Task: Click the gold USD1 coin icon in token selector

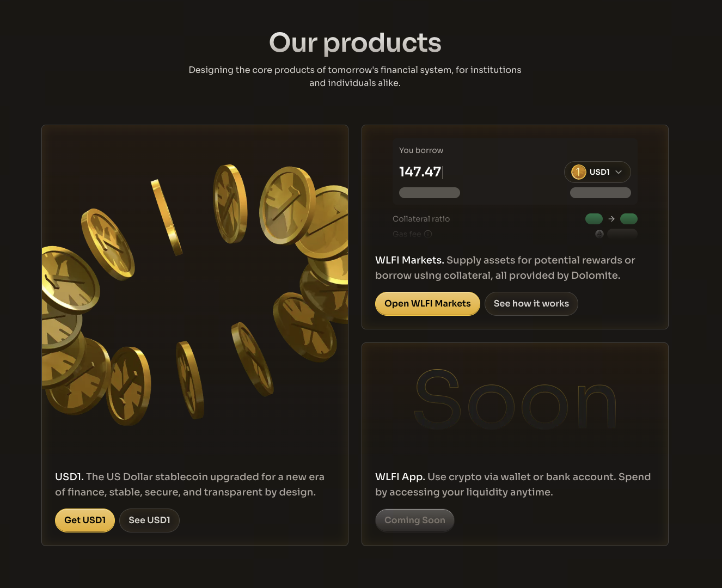Action: tap(578, 172)
